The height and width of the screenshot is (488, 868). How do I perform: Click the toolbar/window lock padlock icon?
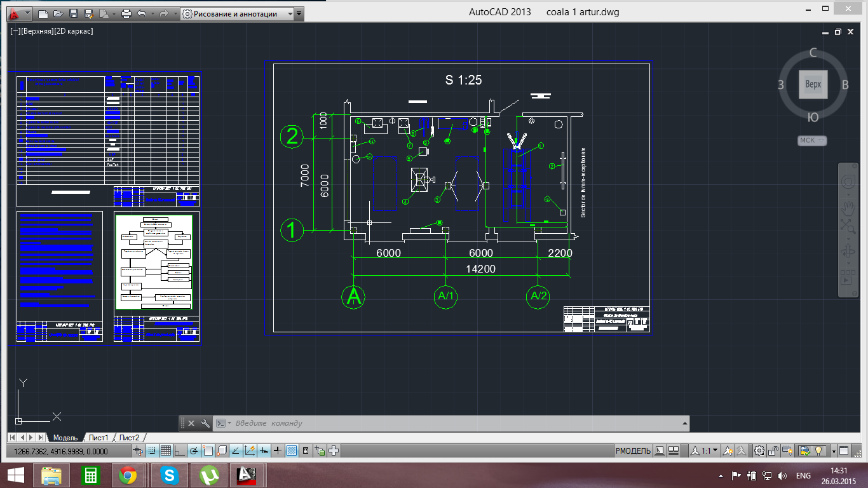tap(773, 451)
